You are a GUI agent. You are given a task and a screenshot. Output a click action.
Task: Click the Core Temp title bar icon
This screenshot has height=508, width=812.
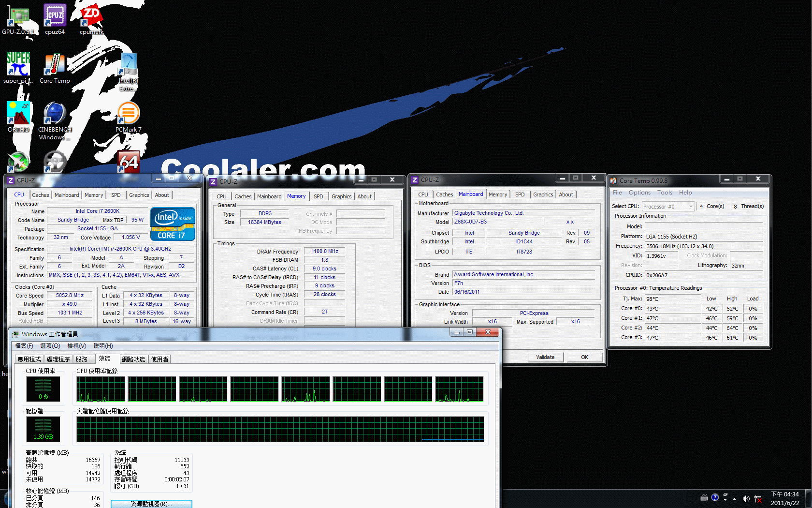click(x=613, y=180)
